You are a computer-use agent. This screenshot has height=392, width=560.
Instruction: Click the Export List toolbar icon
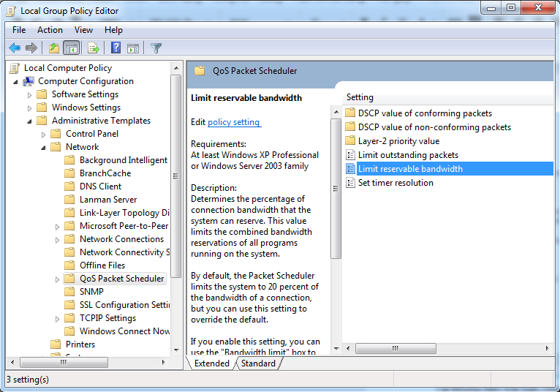(93, 48)
